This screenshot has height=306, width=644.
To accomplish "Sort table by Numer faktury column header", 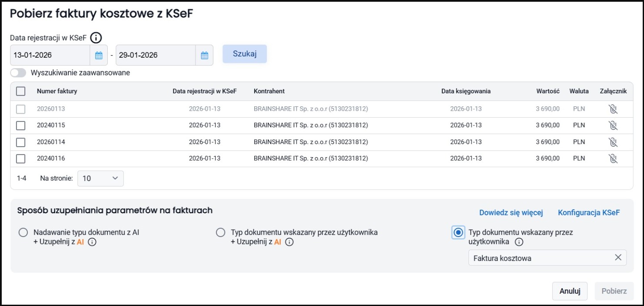I will [57, 91].
